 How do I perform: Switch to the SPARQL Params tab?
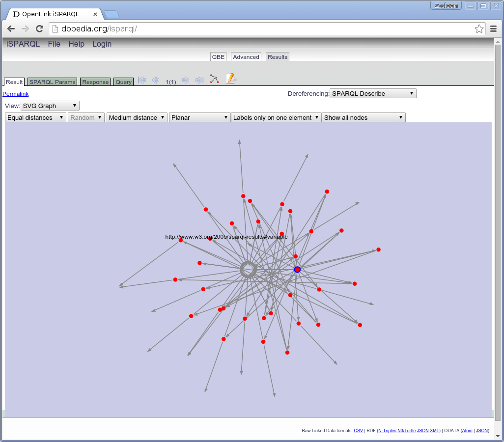(52, 82)
